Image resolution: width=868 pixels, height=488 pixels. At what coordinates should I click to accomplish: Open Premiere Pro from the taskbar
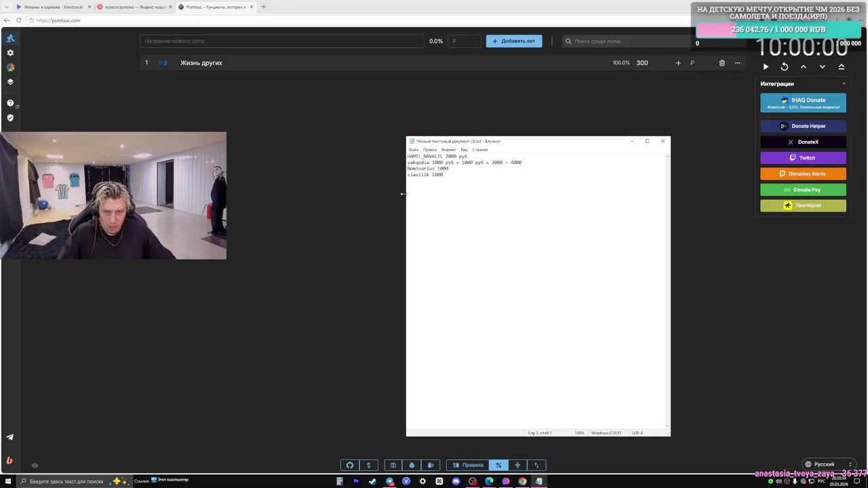point(356,481)
